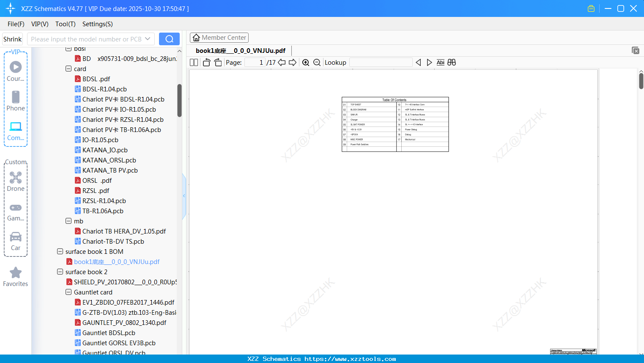
Task: Click the blue search button
Action: (169, 39)
